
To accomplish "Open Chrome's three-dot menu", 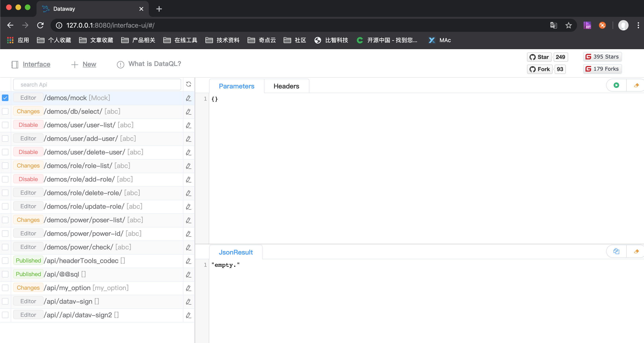I will [x=638, y=25].
